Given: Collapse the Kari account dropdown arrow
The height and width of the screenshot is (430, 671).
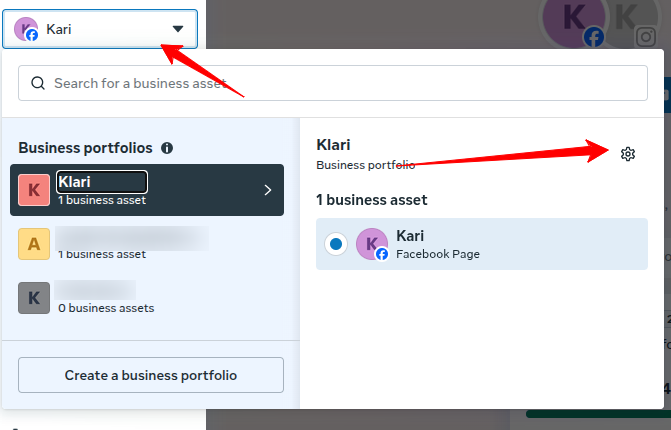Looking at the screenshot, I should click(178, 30).
